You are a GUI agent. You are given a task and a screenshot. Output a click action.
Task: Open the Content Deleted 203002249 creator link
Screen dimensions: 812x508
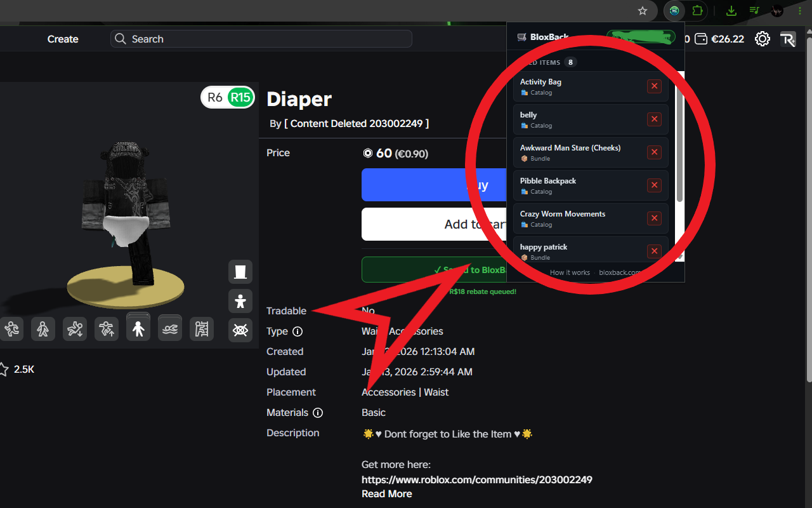[356, 123]
